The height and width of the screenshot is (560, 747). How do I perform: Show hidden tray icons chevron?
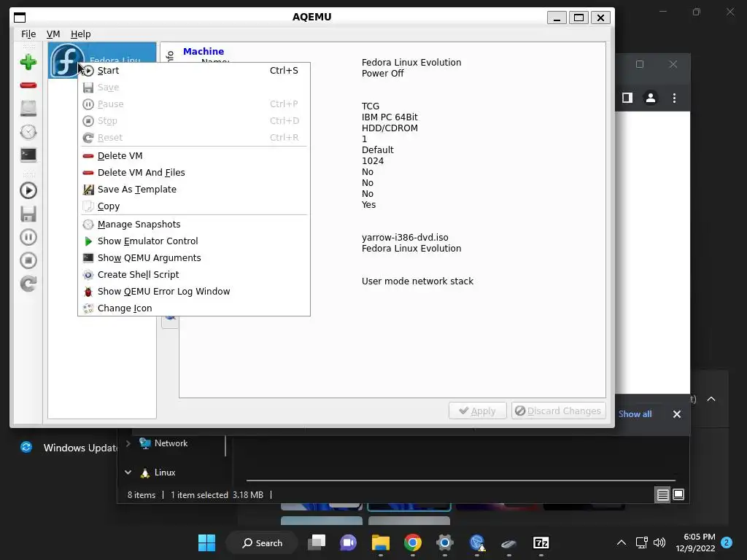point(622,542)
